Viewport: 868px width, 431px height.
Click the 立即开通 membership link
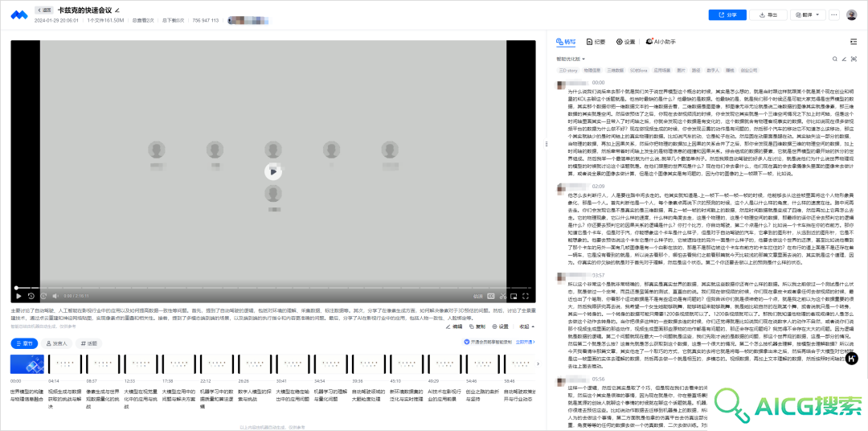coord(526,343)
